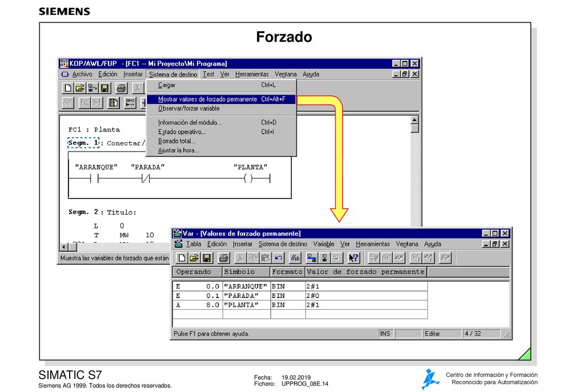Open Insertar menu in KOP/AWL/FUP window
The height and width of the screenshot is (392, 566).
tap(133, 74)
